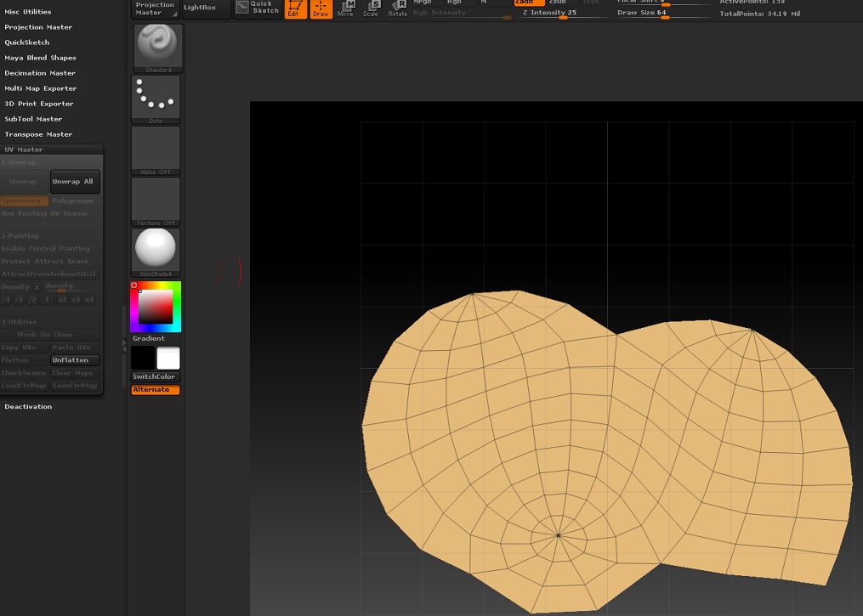
Task: Toggle Use Existing UV Seams
Action: point(50,213)
